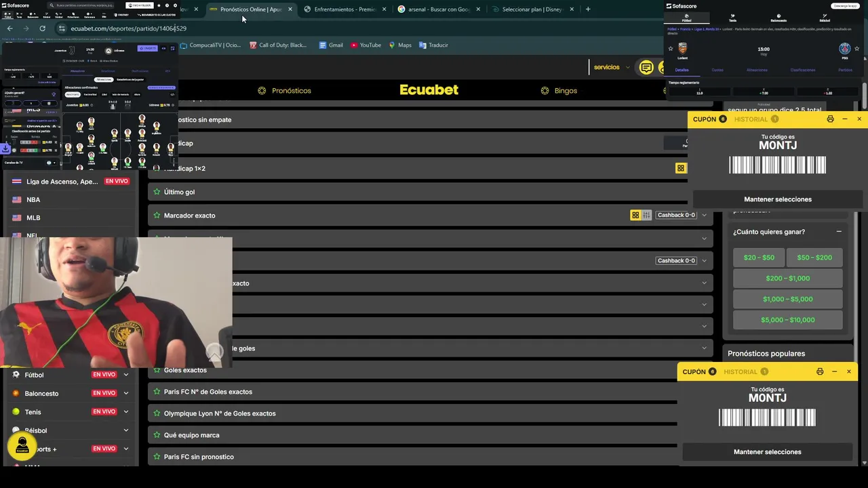
Task: Star the Paris FC sin pronostico market
Action: click(157, 457)
